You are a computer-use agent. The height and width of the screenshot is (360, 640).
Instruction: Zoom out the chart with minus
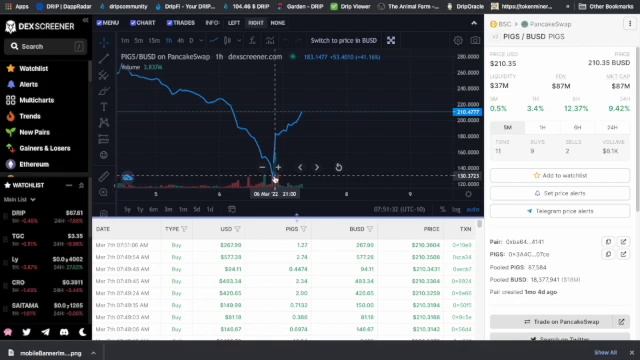pyautogui.click(x=262, y=167)
